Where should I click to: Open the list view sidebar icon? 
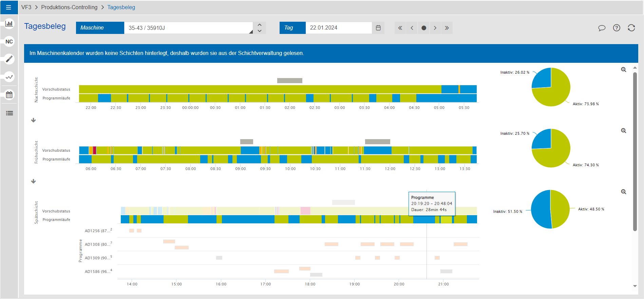[9, 113]
